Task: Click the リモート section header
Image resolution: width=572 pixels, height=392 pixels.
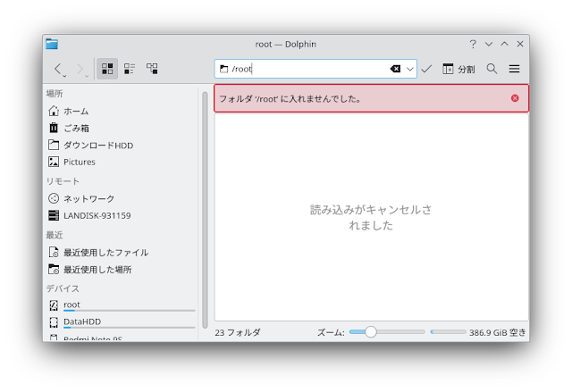Action: [63, 181]
